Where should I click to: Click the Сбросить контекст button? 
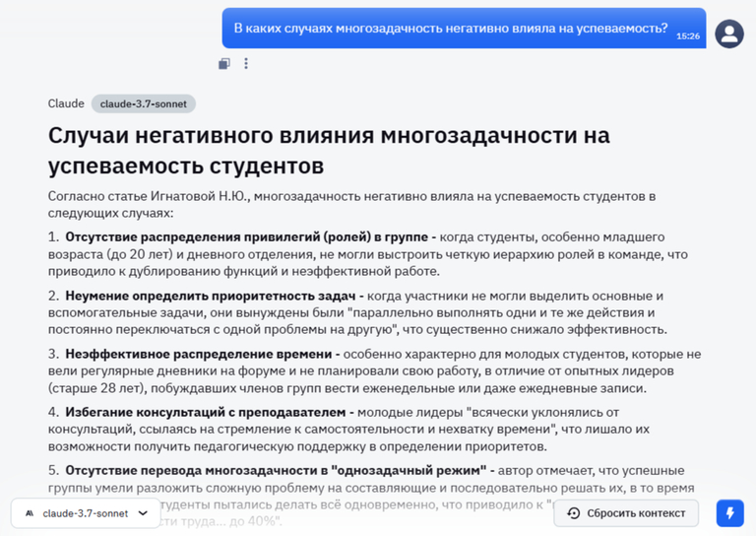626,513
